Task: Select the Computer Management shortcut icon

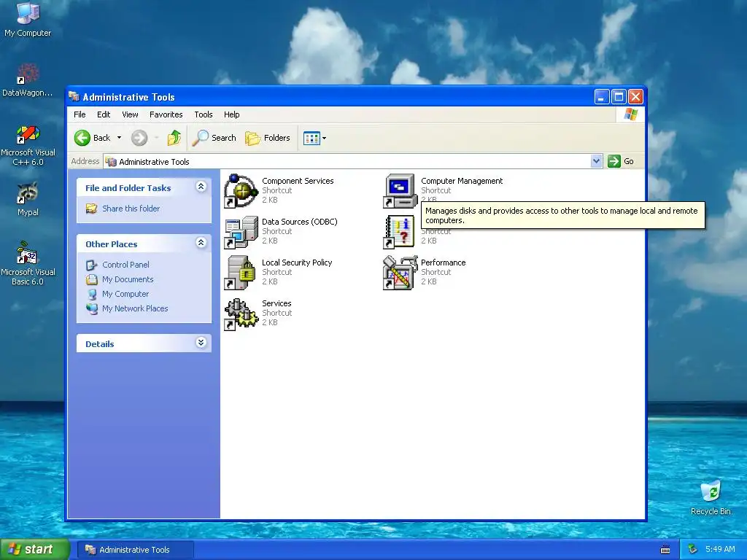Action: pyautogui.click(x=400, y=191)
